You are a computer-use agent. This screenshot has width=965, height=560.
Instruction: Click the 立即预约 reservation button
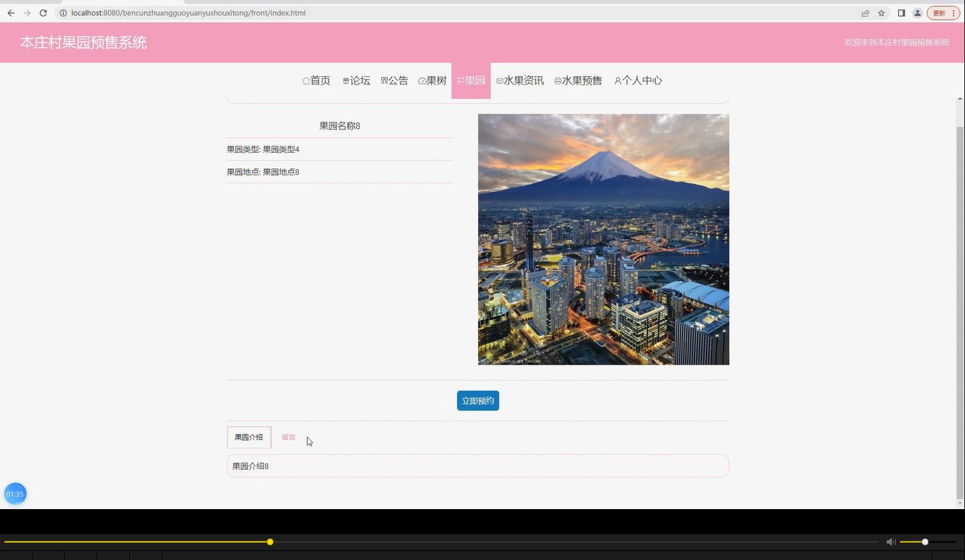coord(477,400)
